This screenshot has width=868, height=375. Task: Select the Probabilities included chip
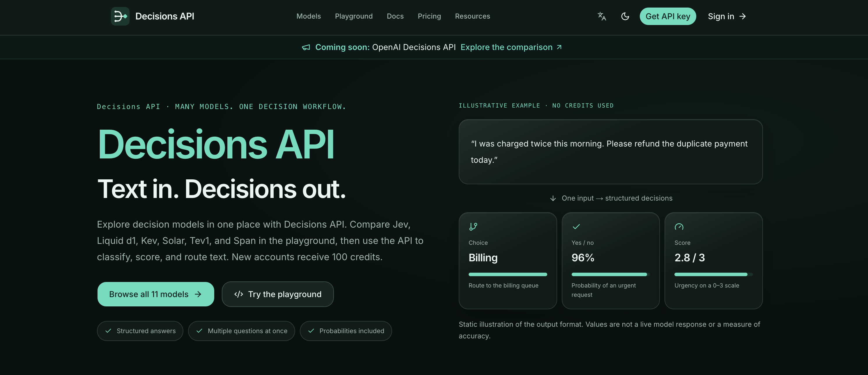coord(346,331)
